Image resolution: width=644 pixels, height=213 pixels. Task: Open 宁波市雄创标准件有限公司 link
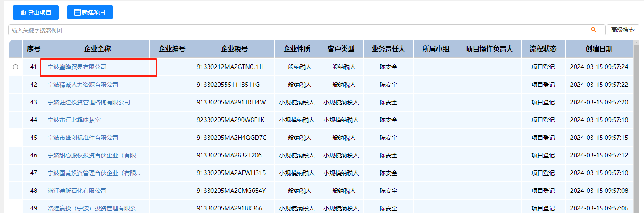click(83, 138)
